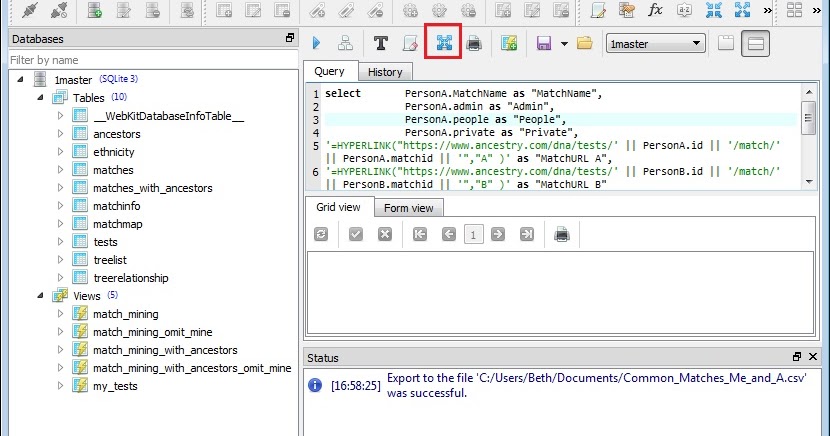Collapse the 1master database node

[x=20, y=79]
